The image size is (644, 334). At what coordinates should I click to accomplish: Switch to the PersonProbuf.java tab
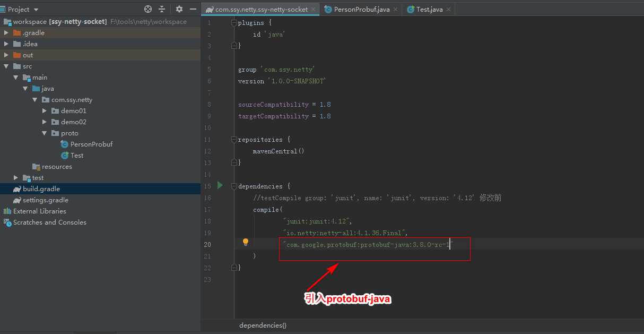point(362,10)
